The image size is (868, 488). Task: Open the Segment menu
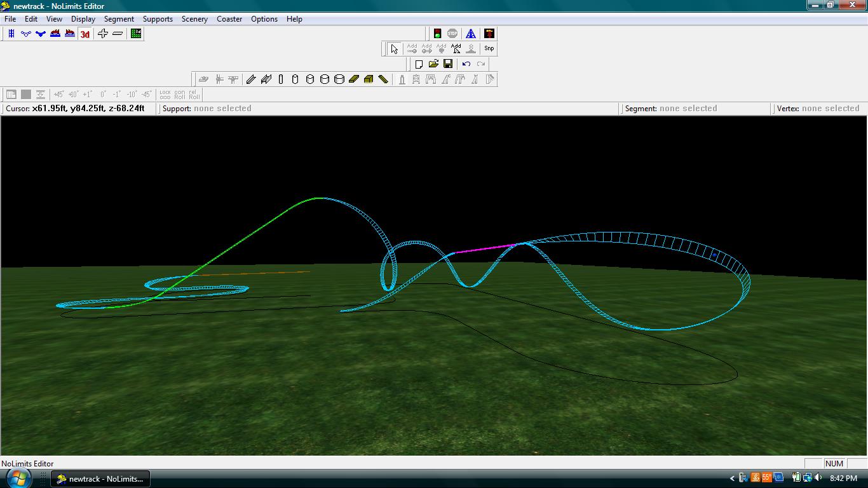click(x=119, y=19)
